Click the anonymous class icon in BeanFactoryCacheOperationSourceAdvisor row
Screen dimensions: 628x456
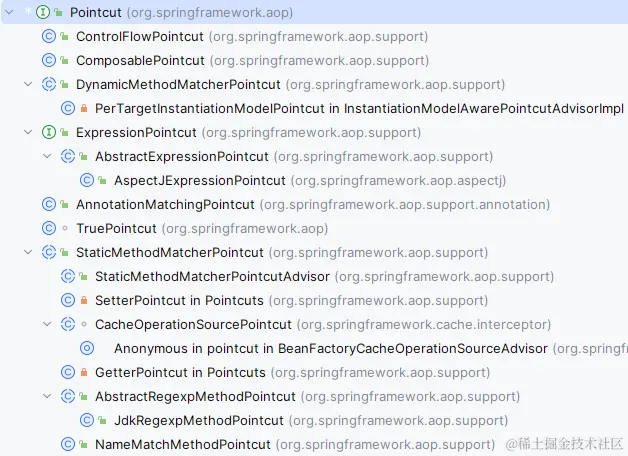tap(87, 348)
